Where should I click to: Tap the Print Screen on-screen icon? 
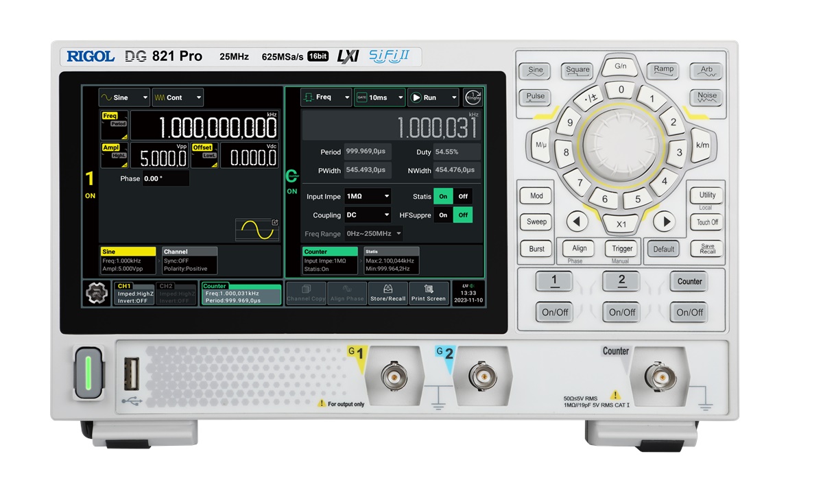point(429,293)
